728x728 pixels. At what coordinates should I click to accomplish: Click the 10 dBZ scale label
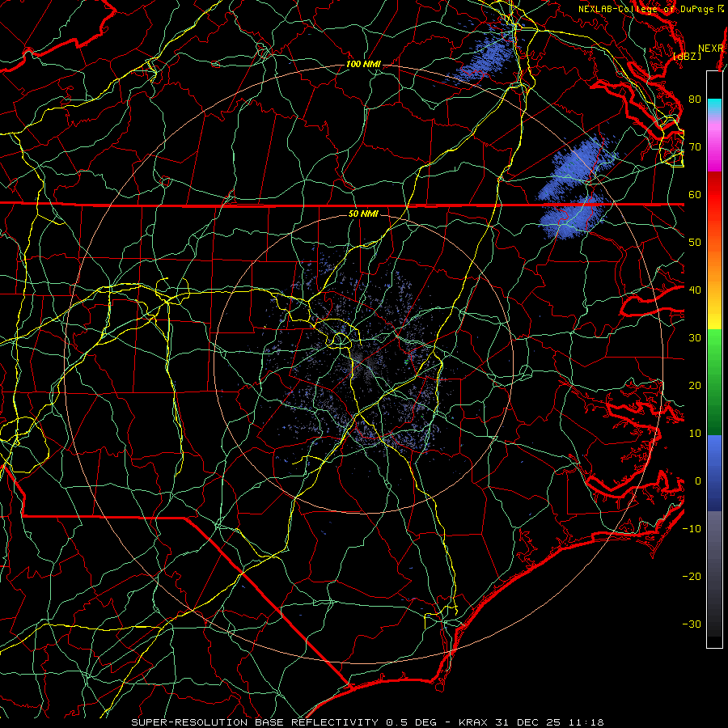tap(695, 434)
